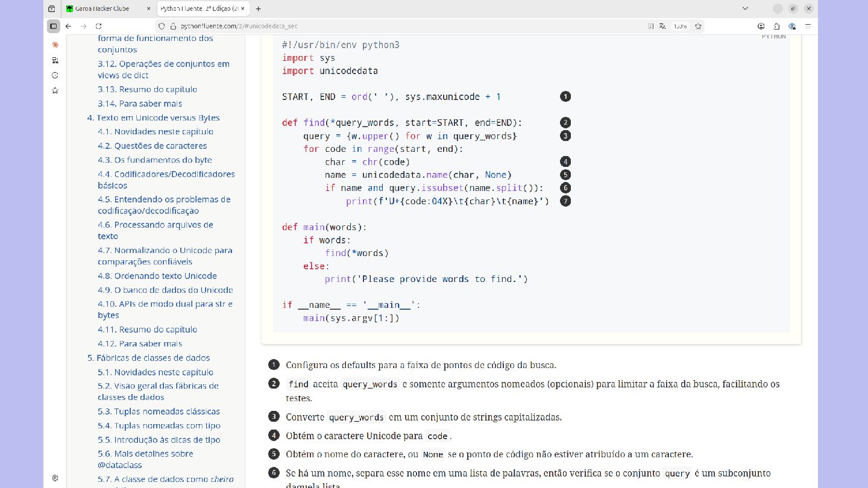The height and width of the screenshot is (488, 868).
Task: Open 4.4 Codificadores/Decodificadores básicos
Action: [166, 180]
